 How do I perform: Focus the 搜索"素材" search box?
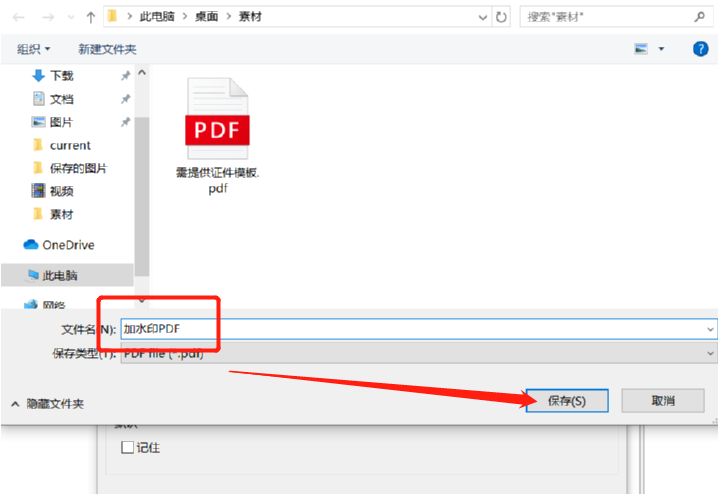point(616,17)
